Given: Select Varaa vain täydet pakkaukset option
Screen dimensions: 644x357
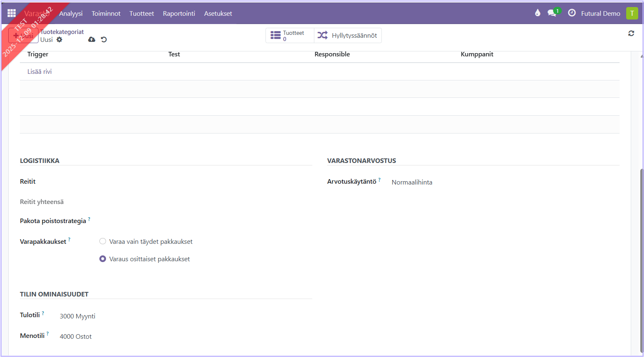Looking at the screenshot, I should pyautogui.click(x=103, y=241).
